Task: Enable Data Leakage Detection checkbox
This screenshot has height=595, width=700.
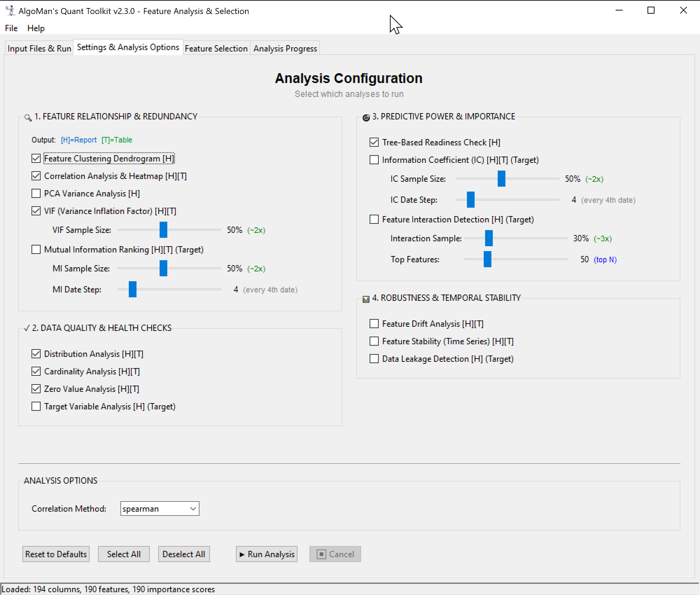Action: click(374, 359)
